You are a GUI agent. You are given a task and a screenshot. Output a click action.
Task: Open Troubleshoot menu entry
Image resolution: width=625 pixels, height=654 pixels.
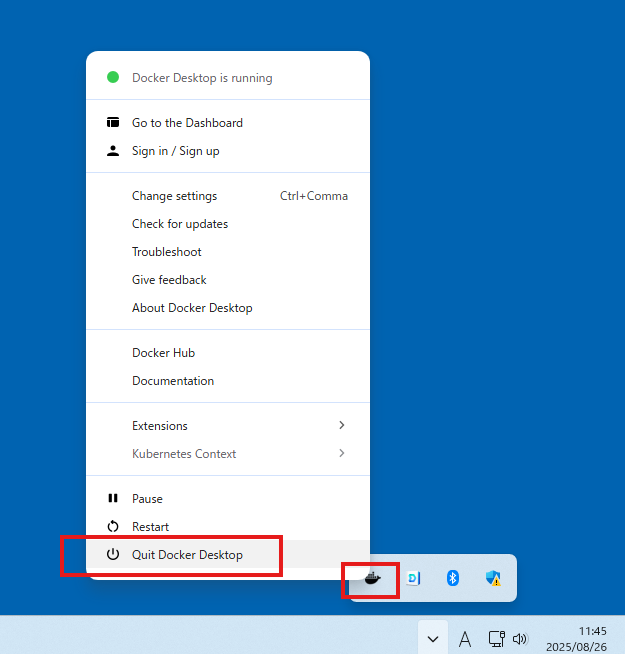(228, 252)
